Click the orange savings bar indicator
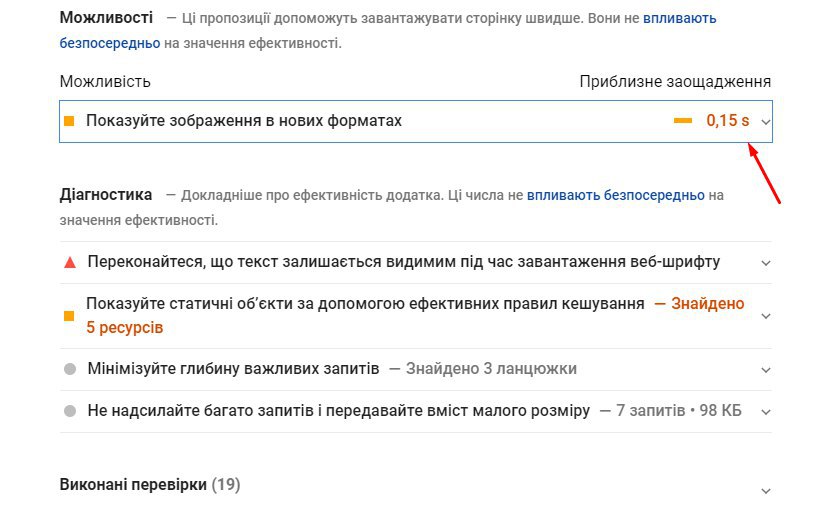Viewport: 833px width, 530px height. pyautogui.click(x=683, y=121)
